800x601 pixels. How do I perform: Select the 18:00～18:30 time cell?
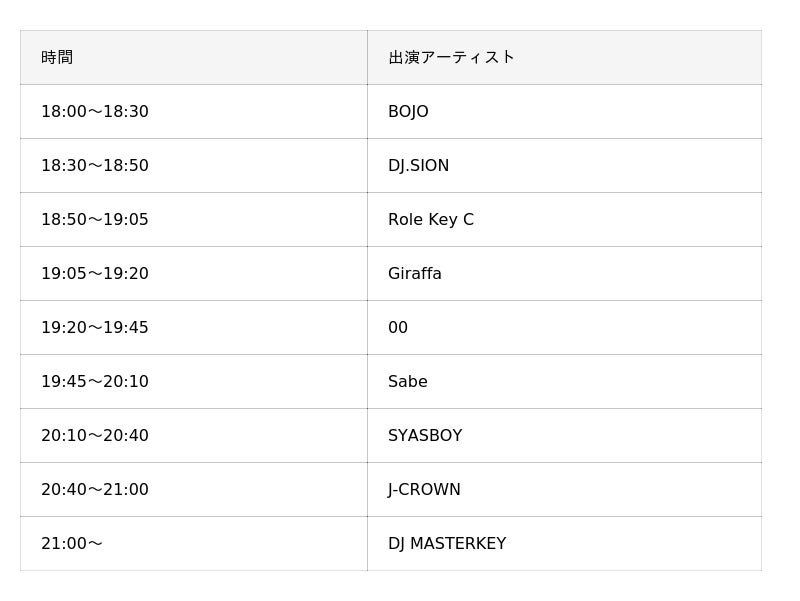95,112
